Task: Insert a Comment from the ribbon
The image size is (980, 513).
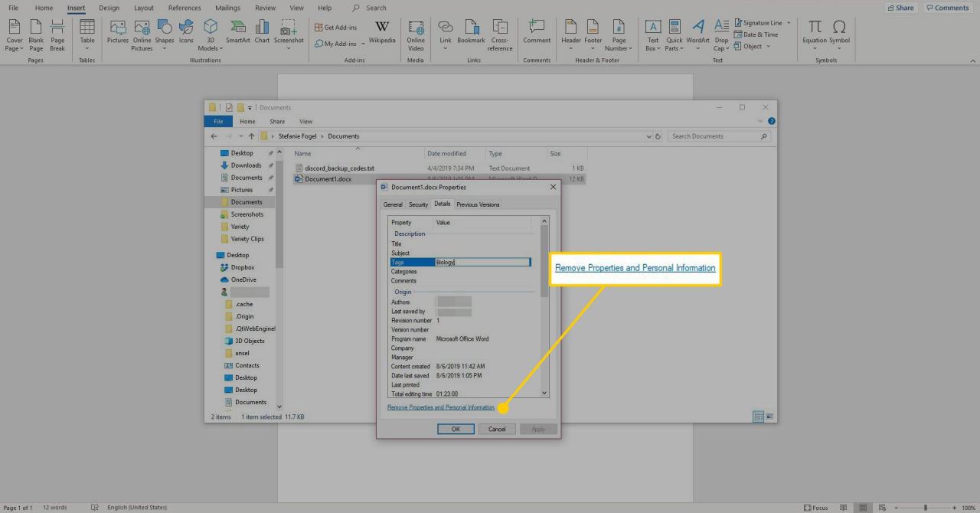Action: click(x=537, y=31)
